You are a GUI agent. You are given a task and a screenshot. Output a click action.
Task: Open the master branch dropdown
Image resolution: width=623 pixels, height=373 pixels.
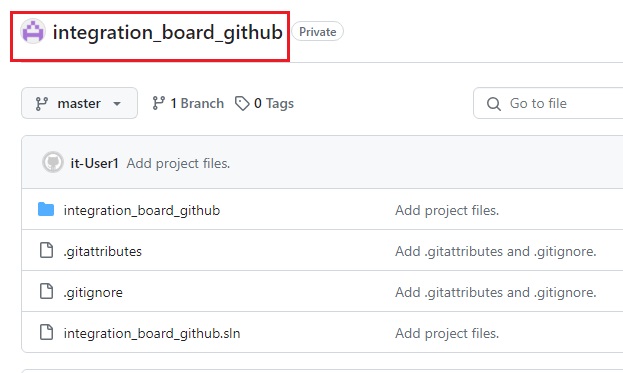79,103
